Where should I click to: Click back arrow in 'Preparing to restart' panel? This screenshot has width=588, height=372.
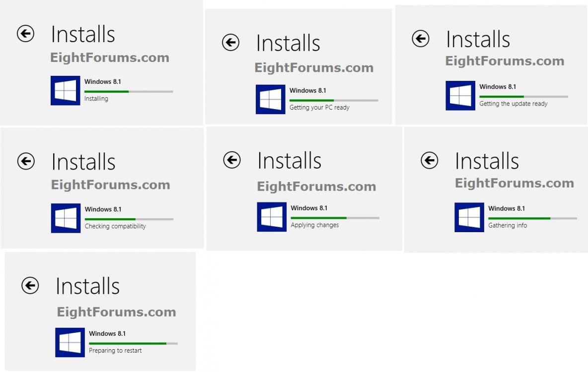point(30,286)
